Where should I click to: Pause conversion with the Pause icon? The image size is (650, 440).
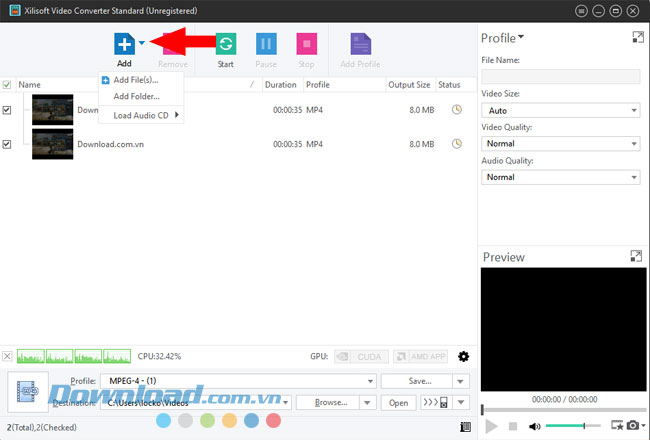(x=266, y=44)
